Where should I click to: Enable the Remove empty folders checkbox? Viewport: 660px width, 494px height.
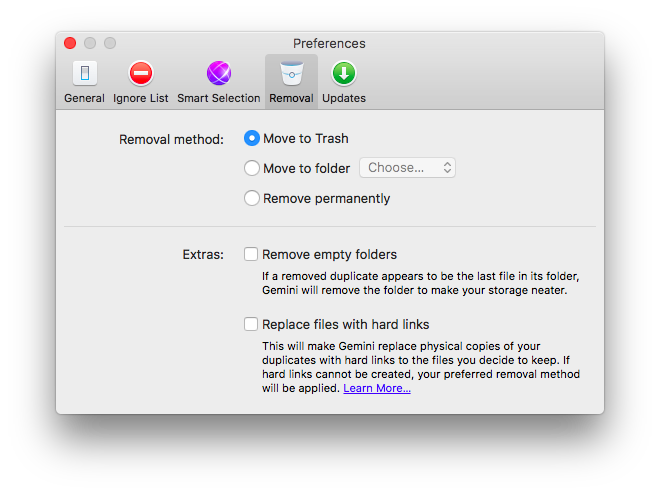pos(251,254)
